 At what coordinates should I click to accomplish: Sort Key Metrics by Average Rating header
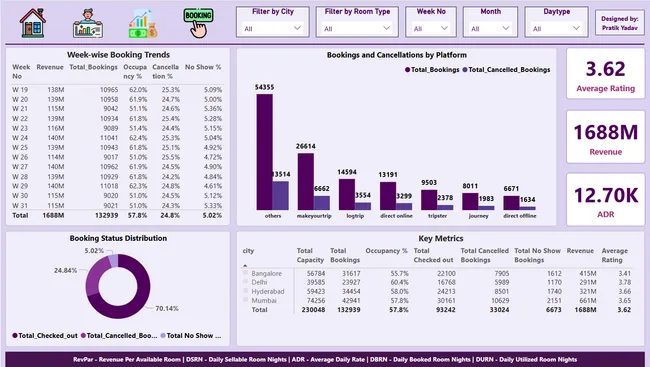615,255
